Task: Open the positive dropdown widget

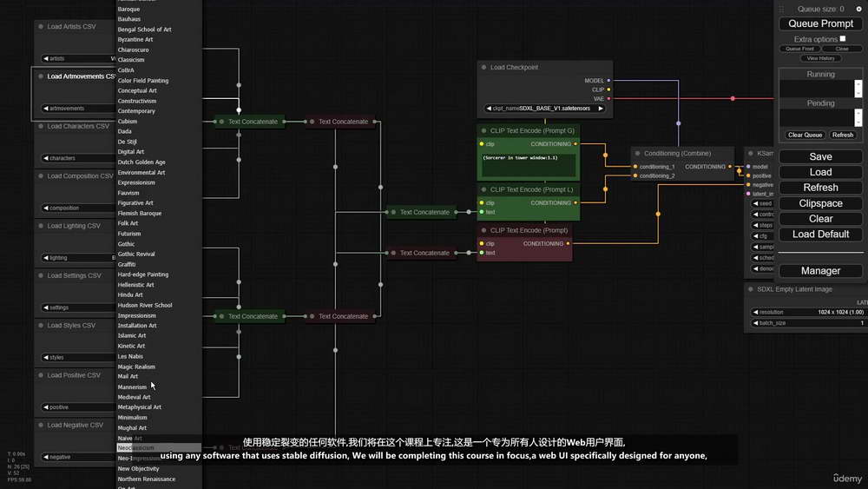Action: [78, 407]
